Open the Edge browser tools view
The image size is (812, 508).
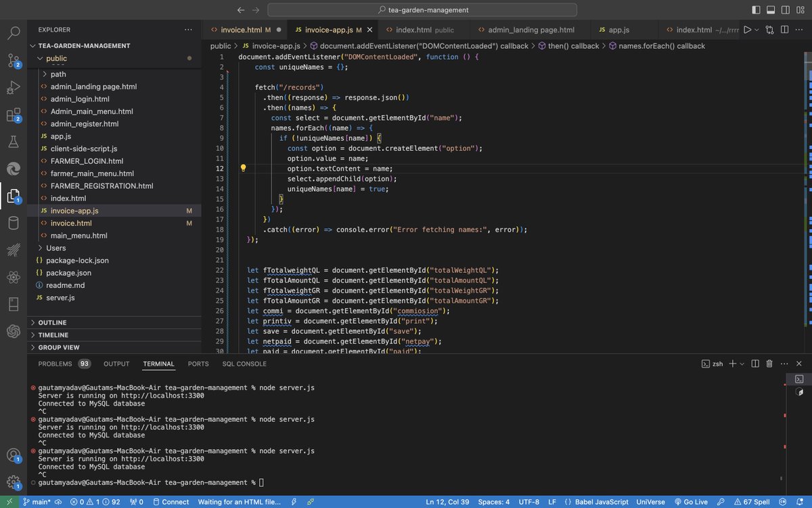coord(14,169)
